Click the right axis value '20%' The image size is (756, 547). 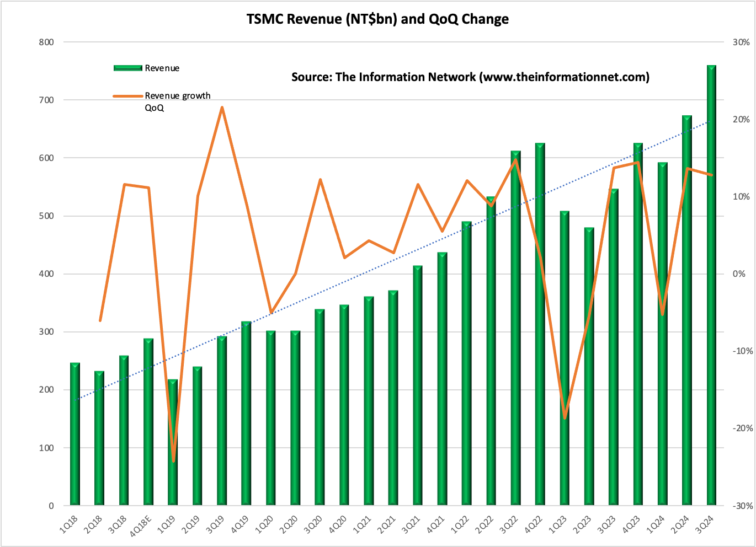coord(742,119)
